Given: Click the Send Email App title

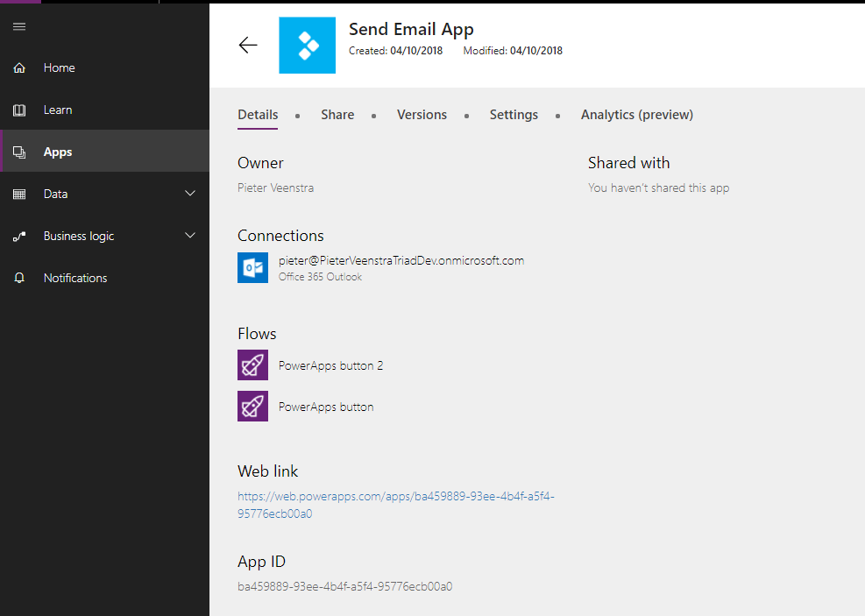Looking at the screenshot, I should [411, 29].
